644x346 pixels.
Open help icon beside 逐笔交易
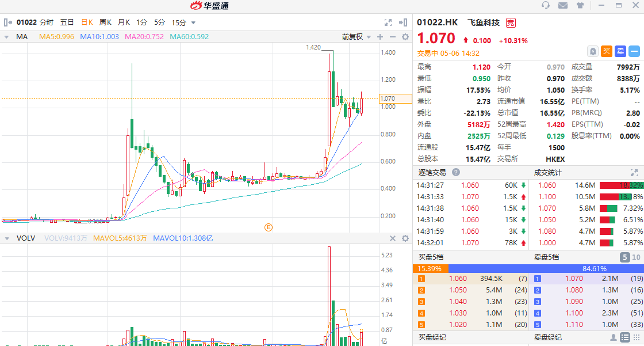point(456,172)
